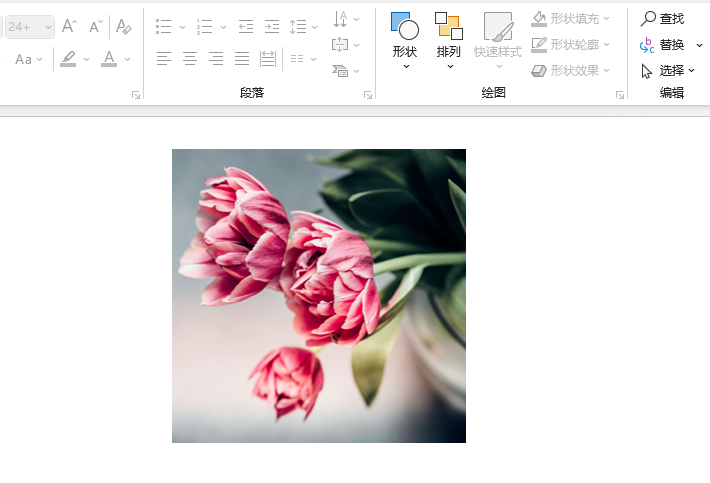
Task: Open 形状效果 effects options
Action: tap(571, 71)
